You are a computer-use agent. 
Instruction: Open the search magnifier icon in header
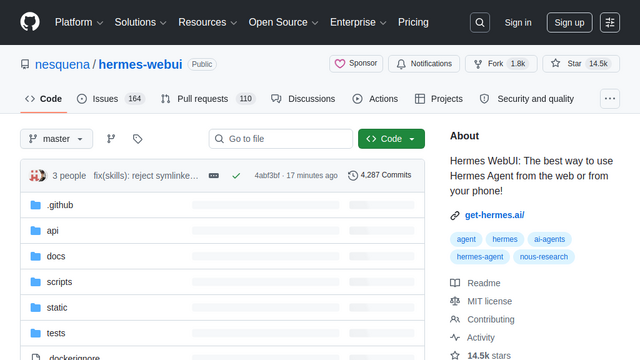[480, 22]
